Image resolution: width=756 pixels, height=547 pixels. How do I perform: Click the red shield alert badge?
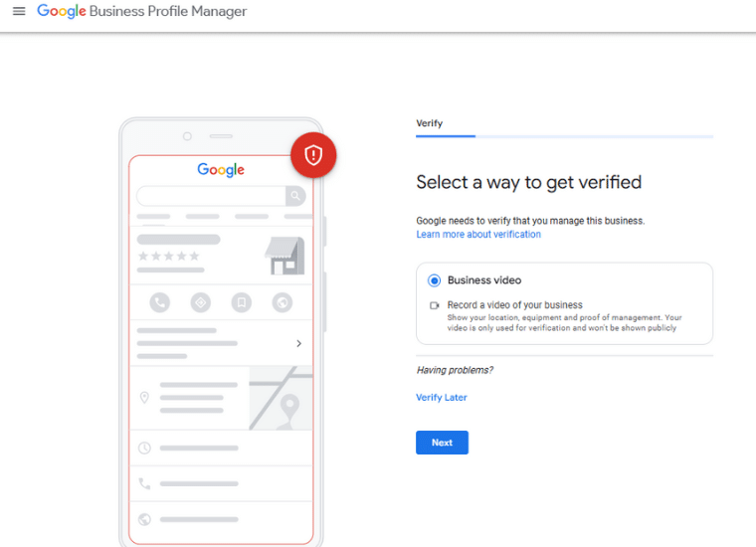tap(313, 155)
